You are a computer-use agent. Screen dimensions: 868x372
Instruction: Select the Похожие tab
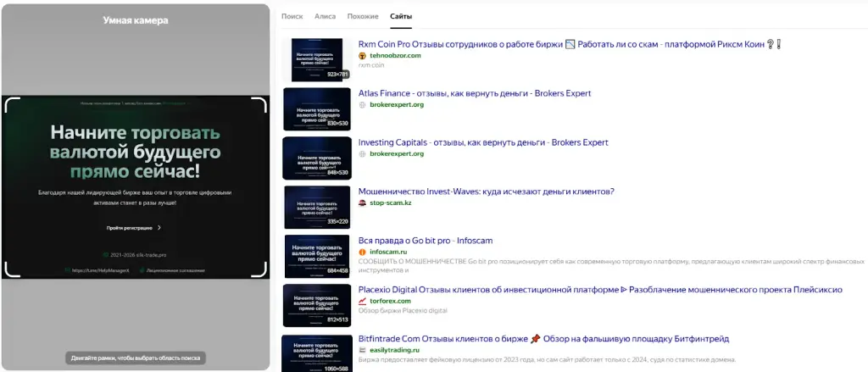363,17
